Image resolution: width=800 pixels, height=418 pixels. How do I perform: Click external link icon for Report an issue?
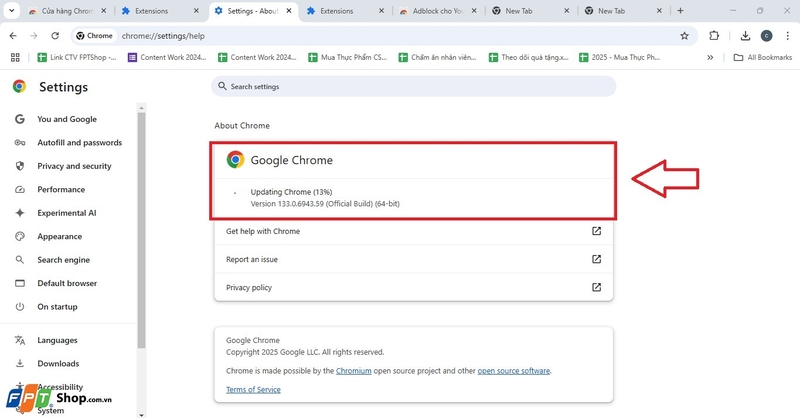(x=596, y=259)
